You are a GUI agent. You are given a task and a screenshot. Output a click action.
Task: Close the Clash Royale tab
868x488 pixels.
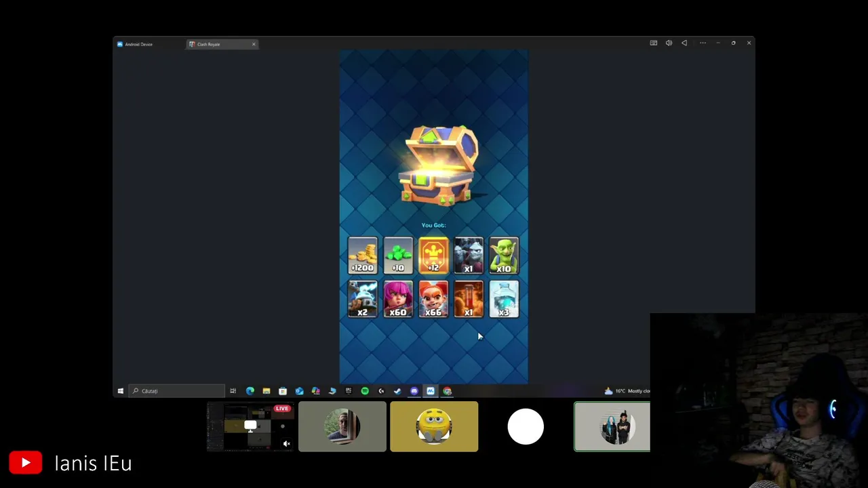[254, 44]
